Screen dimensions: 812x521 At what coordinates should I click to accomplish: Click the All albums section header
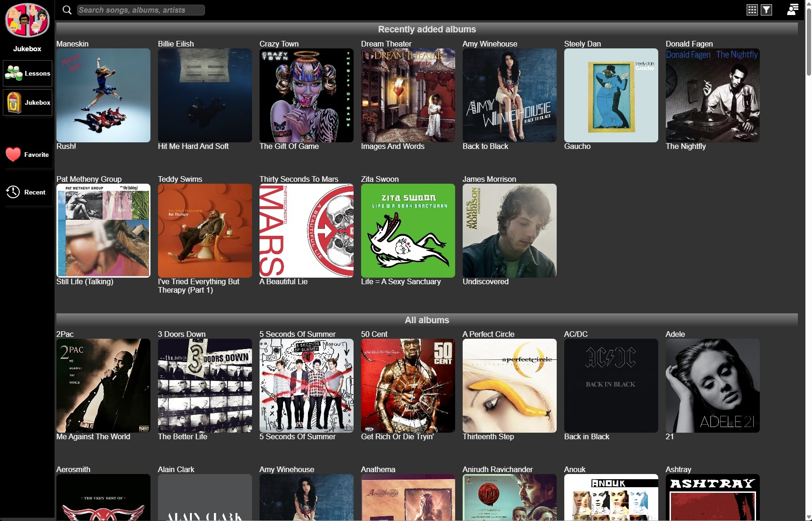(427, 320)
